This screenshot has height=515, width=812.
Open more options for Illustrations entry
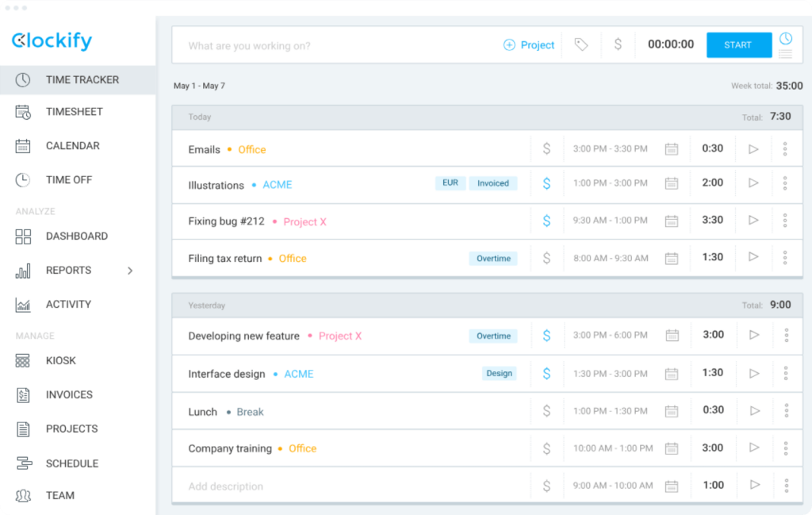pos(785,183)
